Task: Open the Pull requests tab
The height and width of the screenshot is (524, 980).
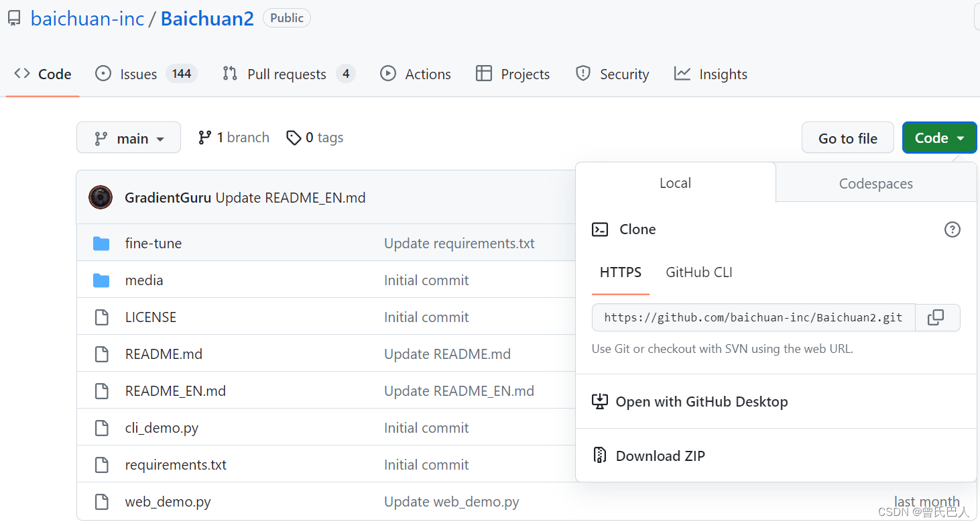Action: pyautogui.click(x=288, y=74)
